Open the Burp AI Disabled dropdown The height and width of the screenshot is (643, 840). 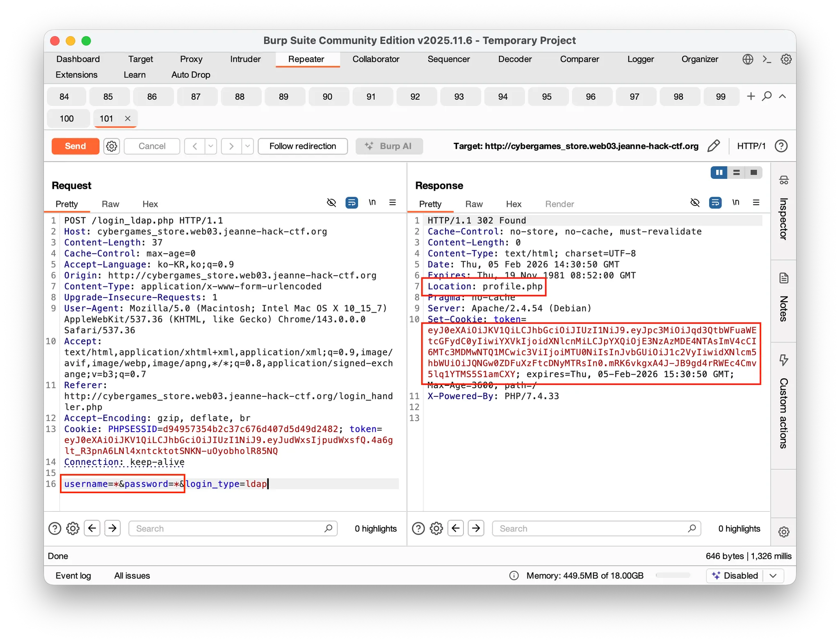(x=773, y=576)
